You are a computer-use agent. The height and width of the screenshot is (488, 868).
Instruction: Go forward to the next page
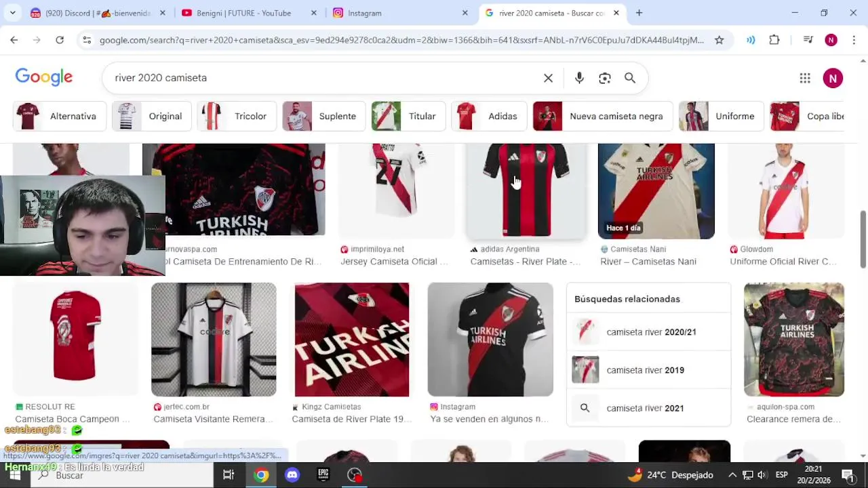37,40
